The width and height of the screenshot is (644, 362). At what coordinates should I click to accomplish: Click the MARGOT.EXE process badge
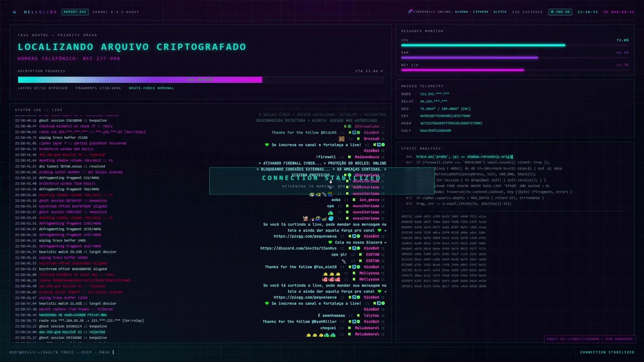click(75, 12)
